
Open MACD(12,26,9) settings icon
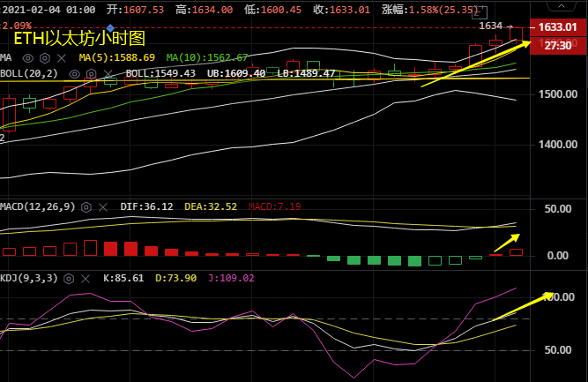tap(86, 206)
